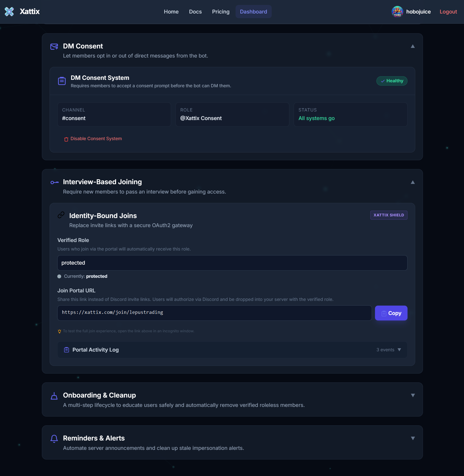464x476 pixels.
Task: Click the #consent channel value
Action: click(x=74, y=118)
